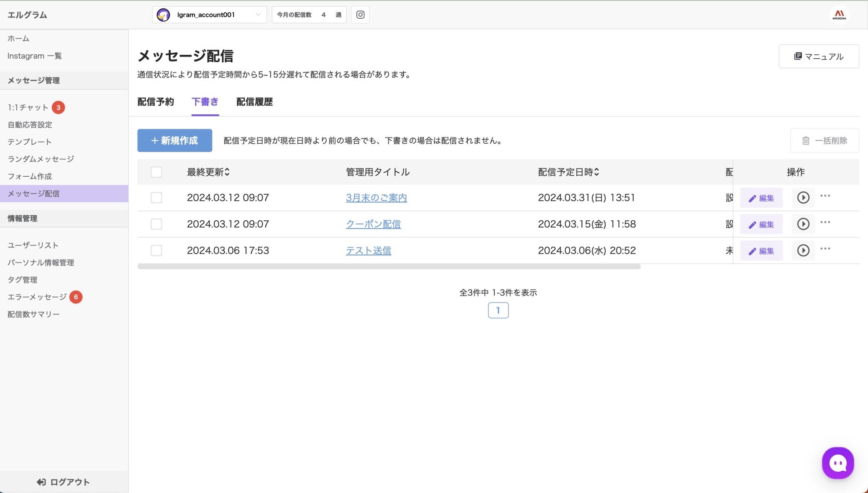The image size is (868, 493).
Task: Open three-dots menu for 3月末のご案内 row
Action: [825, 196]
